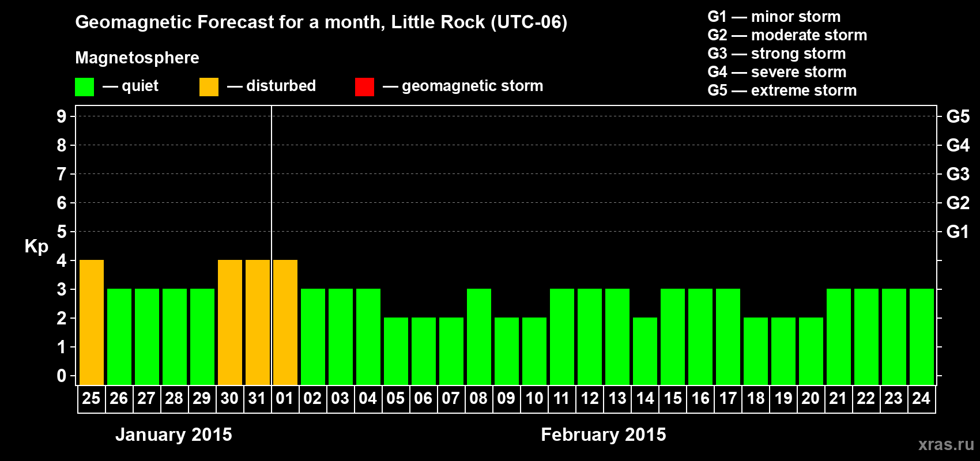Select the "February 2015" month label
The height and width of the screenshot is (461, 980).
604,434
